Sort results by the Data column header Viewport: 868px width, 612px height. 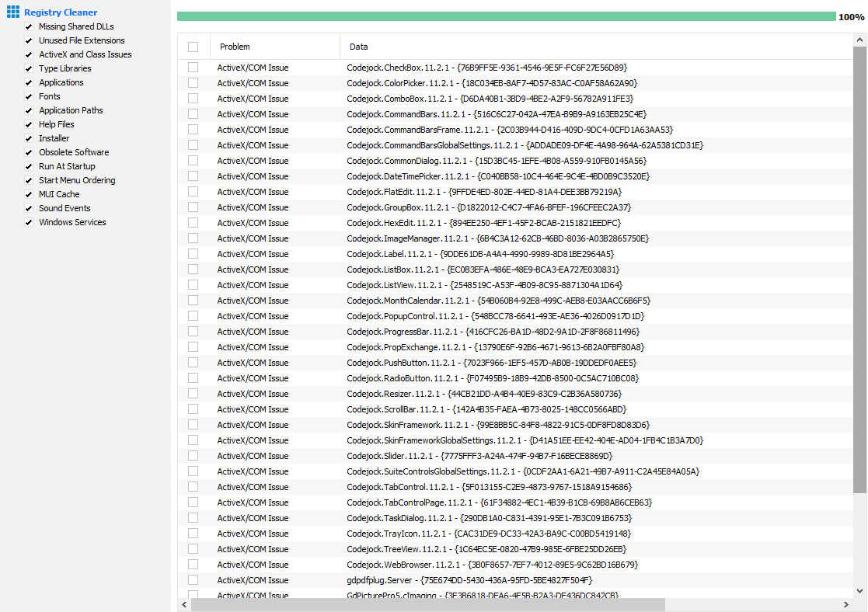[x=596, y=47]
